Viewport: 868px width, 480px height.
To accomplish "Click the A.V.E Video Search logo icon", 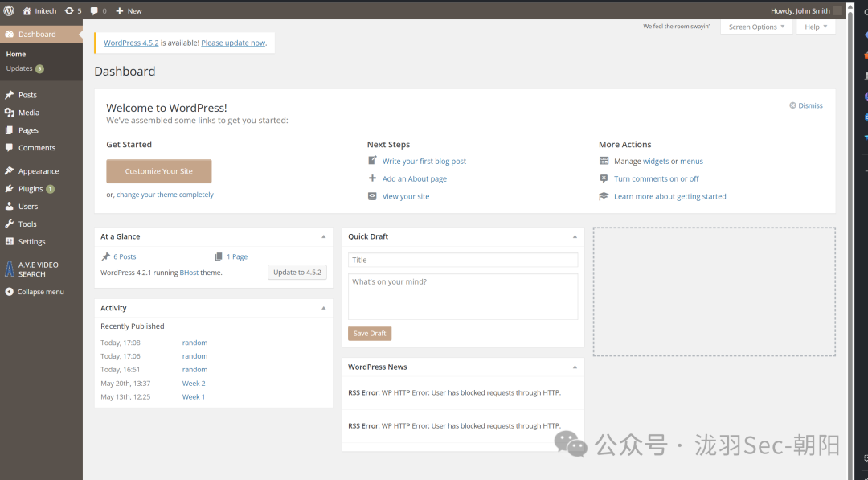I will [x=10, y=269].
